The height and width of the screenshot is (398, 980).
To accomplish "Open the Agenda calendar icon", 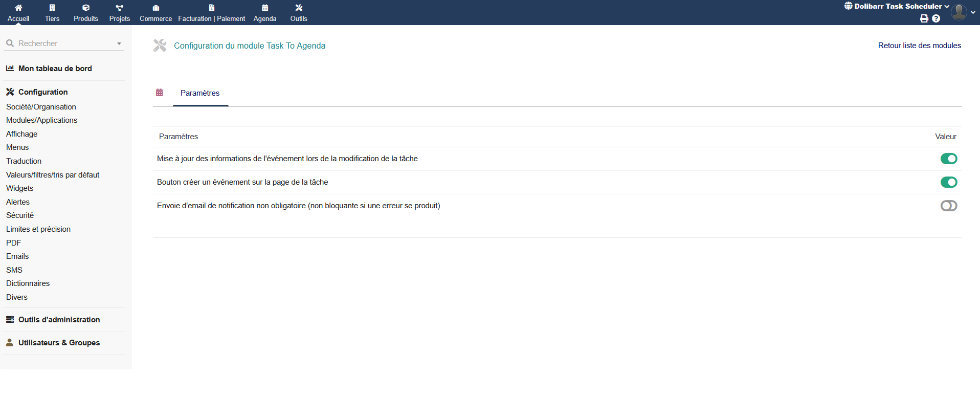I will click(265, 8).
